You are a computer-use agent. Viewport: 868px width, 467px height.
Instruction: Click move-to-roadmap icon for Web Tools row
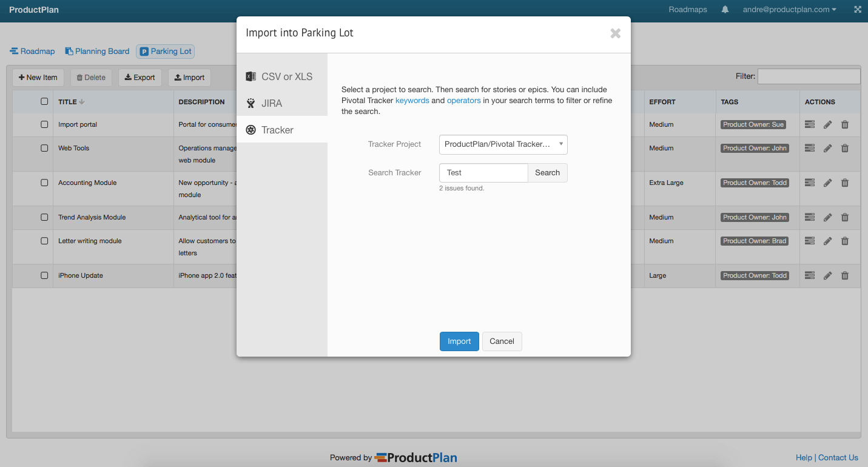(x=810, y=148)
